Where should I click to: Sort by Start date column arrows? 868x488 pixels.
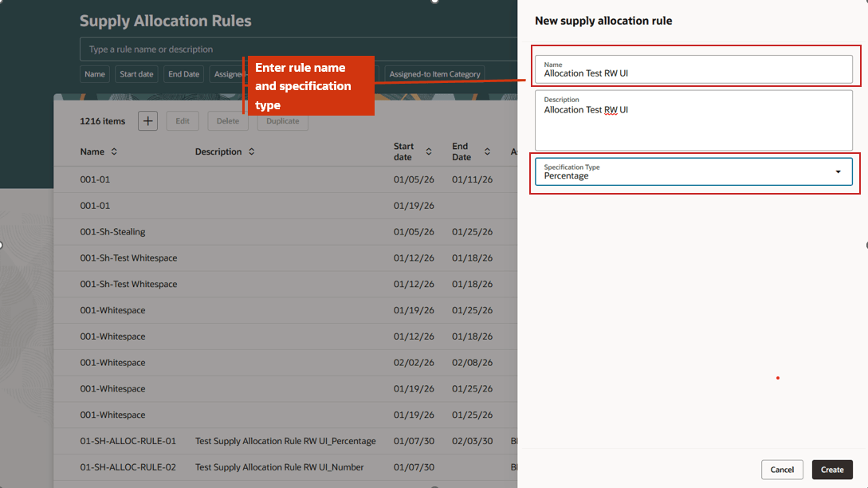pos(429,152)
